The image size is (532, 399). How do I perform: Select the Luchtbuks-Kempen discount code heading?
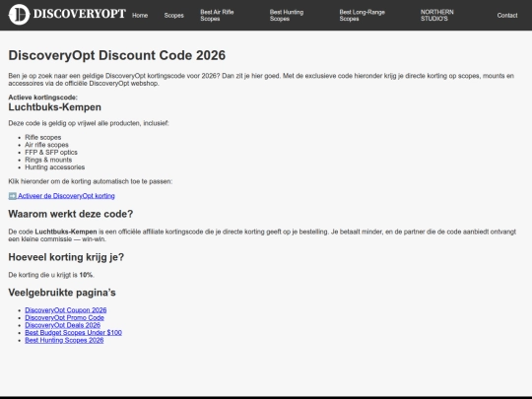[54, 107]
